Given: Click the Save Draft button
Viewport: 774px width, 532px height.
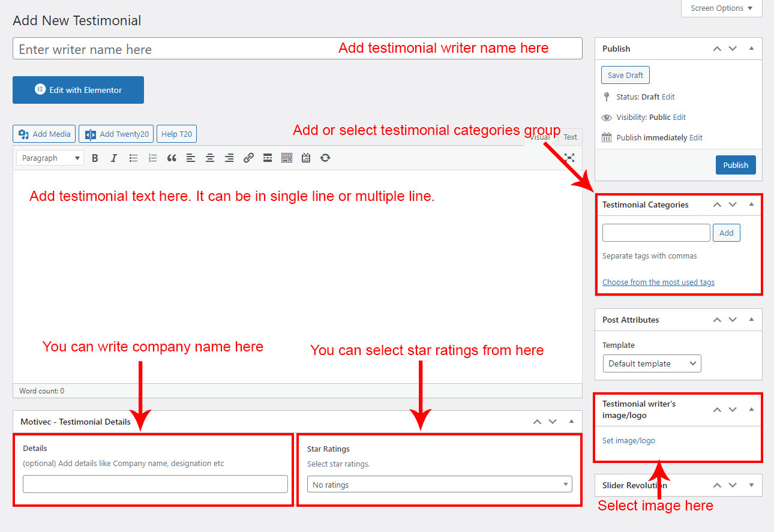Looking at the screenshot, I should click(x=625, y=75).
